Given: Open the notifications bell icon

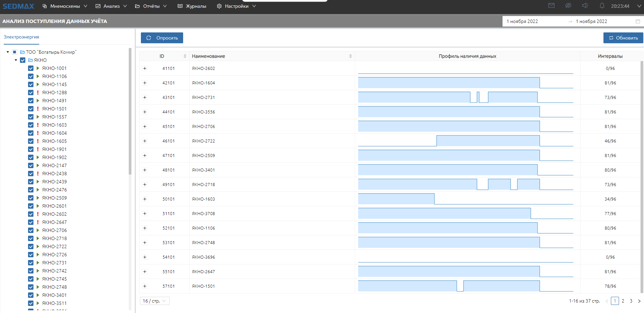Looking at the screenshot, I should [602, 6].
